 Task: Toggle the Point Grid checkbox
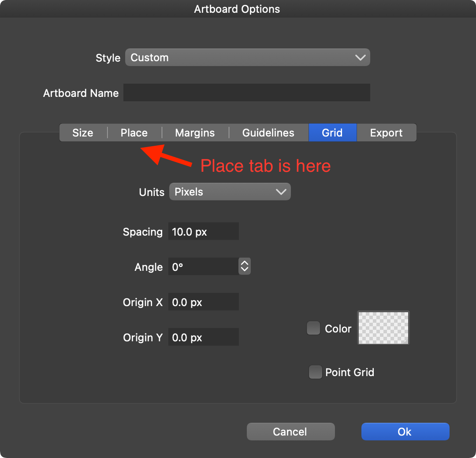315,372
